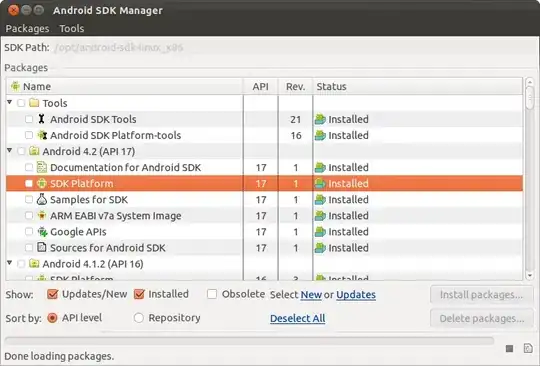The height and width of the screenshot is (366, 540).
Task: Uncheck the Updates/New show filter
Action: (x=52, y=294)
